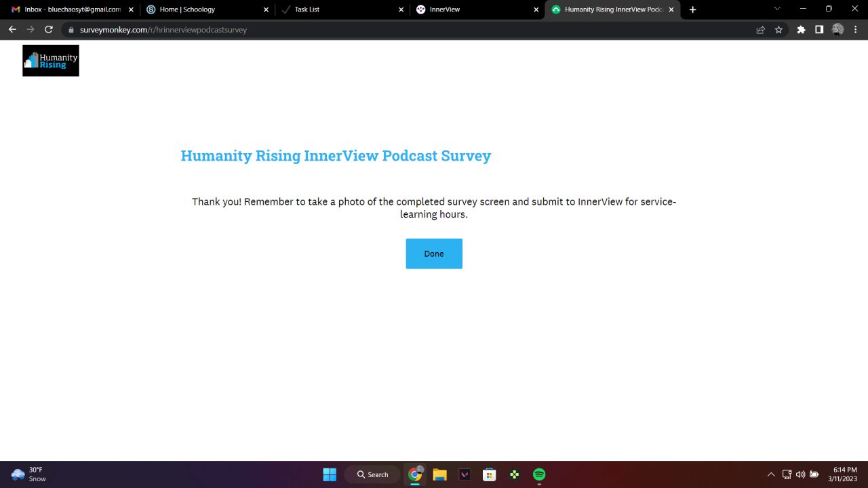Show hidden system tray icons
The height and width of the screenshot is (488, 868).
coord(771,474)
